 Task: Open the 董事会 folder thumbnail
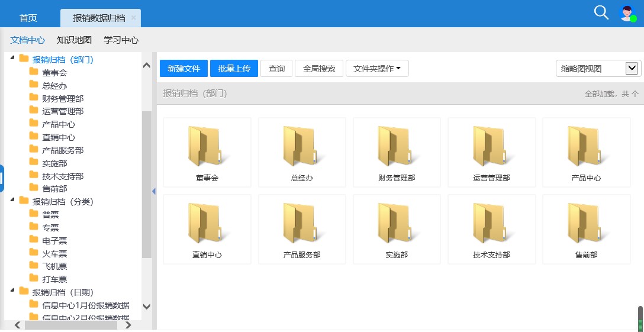[x=207, y=146]
